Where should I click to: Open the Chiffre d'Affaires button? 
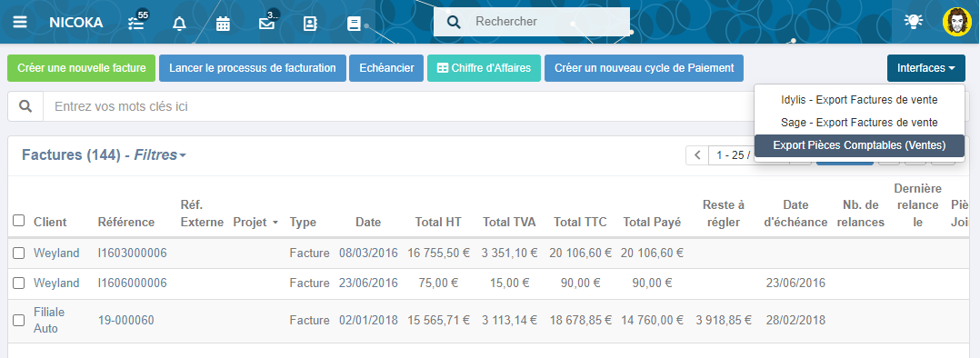point(484,68)
